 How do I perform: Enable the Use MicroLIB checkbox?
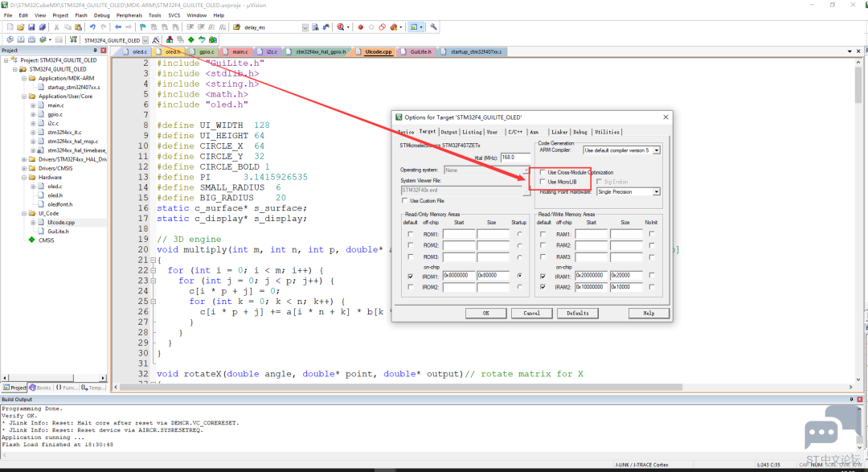[x=542, y=182]
